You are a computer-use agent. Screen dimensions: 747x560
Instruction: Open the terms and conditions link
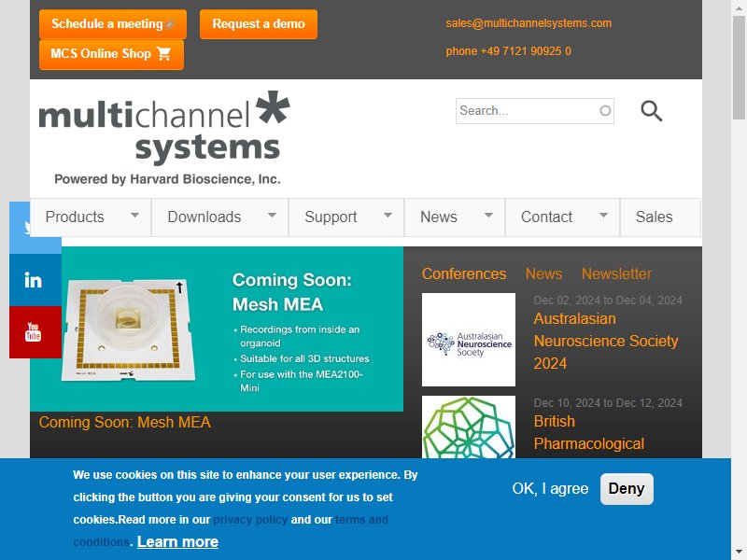tap(231, 530)
